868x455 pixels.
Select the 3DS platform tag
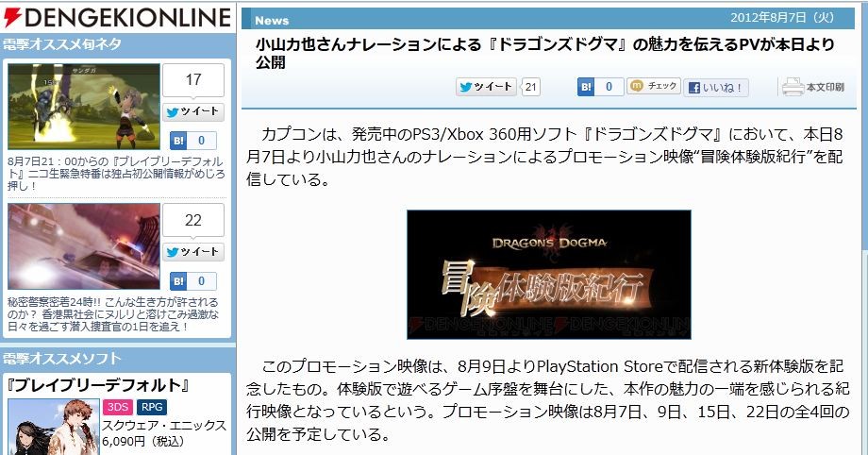[117, 408]
